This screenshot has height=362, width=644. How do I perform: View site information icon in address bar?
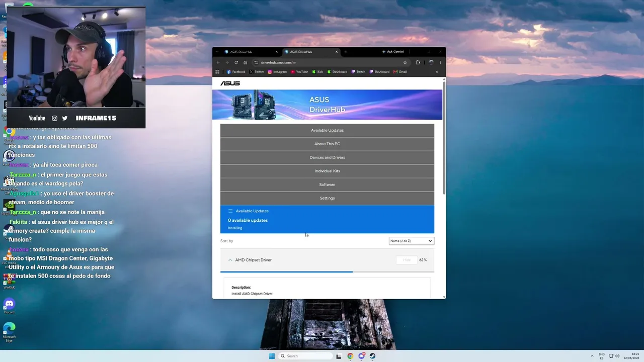tap(256, 62)
